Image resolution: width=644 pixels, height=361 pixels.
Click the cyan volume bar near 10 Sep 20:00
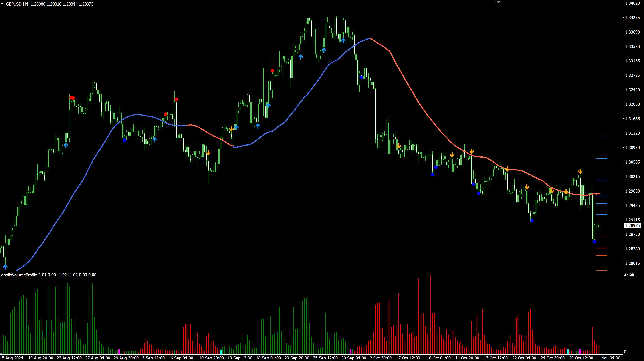[x=220, y=352]
